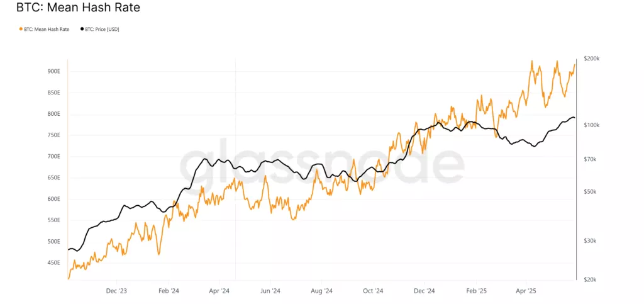Screen dimensions: 644x304
Task: Click the Apr '24 date tick label
Action: 219,291
